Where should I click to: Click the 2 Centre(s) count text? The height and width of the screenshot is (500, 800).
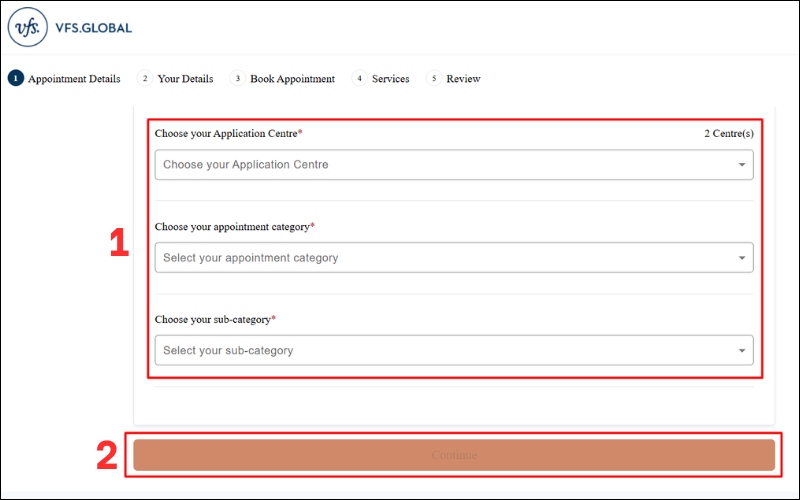coord(728,133)
